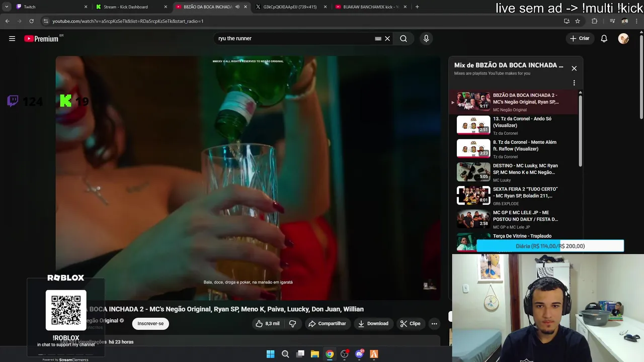Install app icon in the address bar

coord(567,21)
